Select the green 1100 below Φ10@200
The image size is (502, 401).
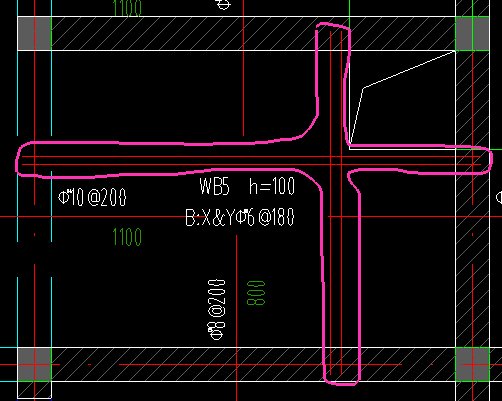click(x=127, y=237)
